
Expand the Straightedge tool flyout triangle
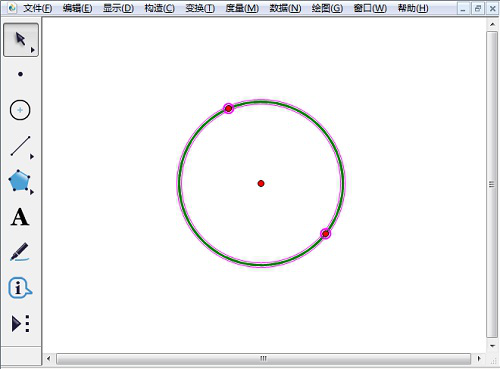tap(32, 156)
